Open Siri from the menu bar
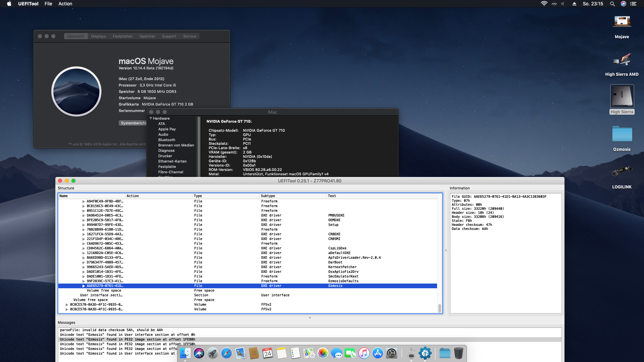This screenshot has width=644, height=362. (623, 4)
